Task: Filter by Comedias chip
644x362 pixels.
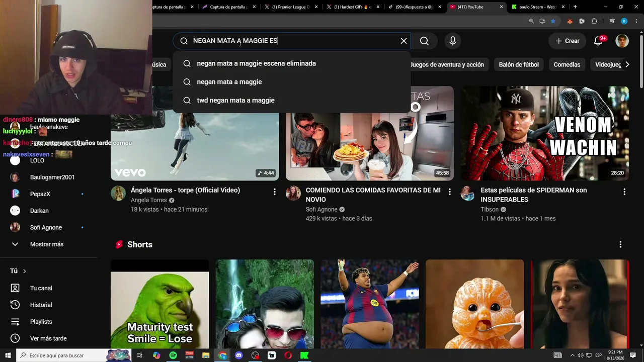Action: point(567,64)
